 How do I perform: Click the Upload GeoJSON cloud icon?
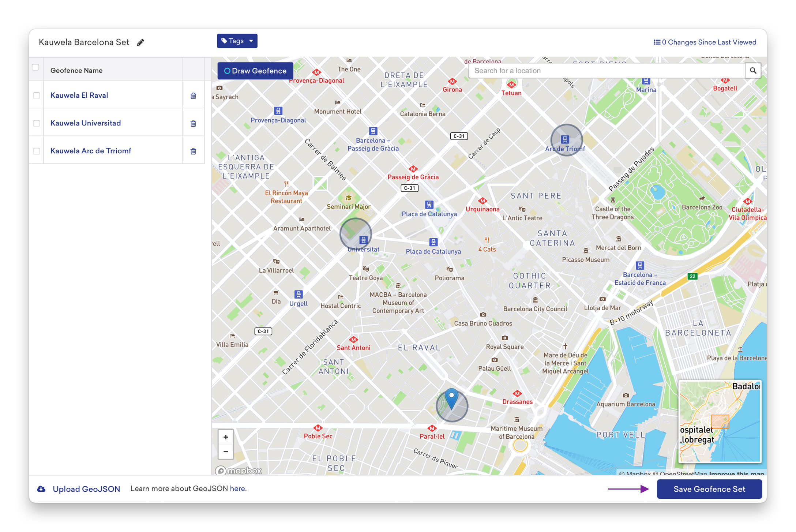coord(41,489)
